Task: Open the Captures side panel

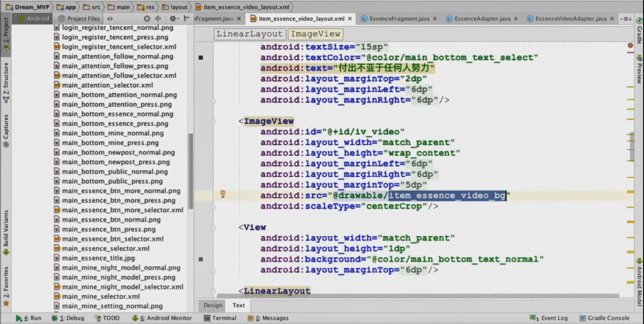Action: pos(6,130)
